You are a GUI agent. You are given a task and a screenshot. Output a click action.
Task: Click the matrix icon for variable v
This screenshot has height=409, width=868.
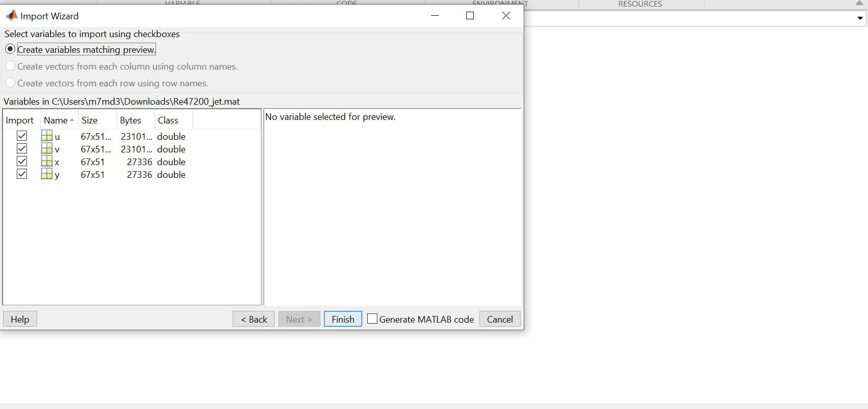pos(47,148)
